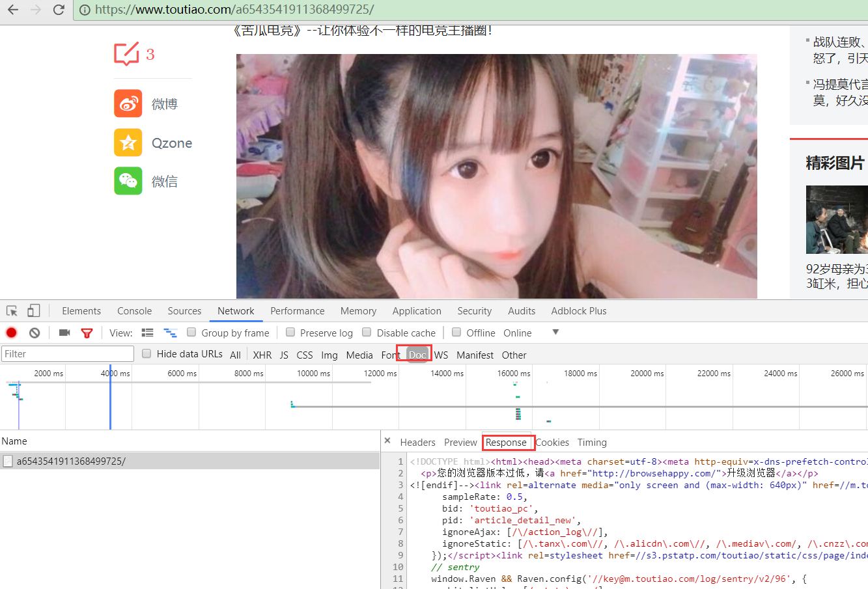Enable Preserve log checkbox
The height and width of the screenshot is (589, 868).
[x=290, y=332]
